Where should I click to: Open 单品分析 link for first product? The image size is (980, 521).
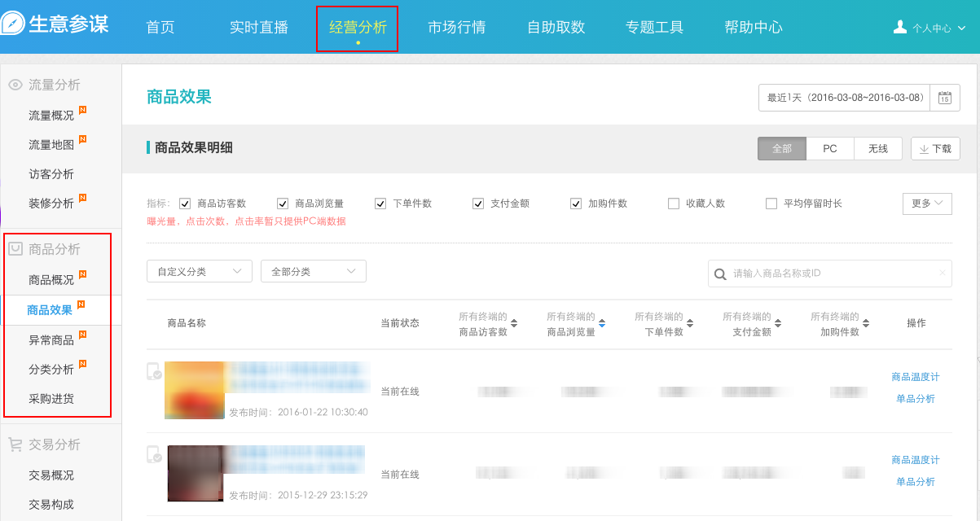pos(916,399)
